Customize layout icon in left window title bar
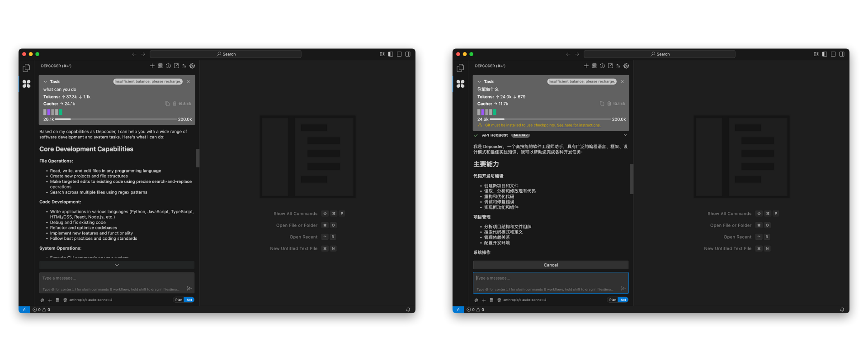Viewport: 868px width, 362px height. [x=382, y=54]
